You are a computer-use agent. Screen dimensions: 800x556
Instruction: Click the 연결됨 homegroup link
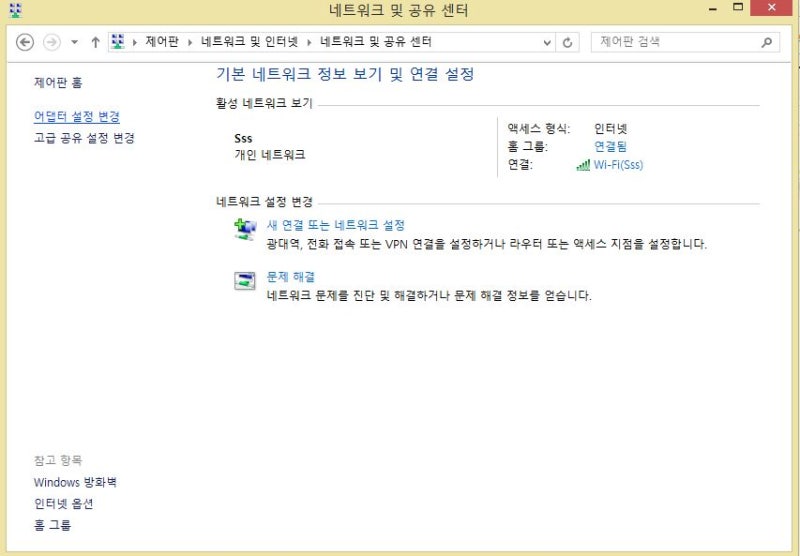(x=610, y=146)
